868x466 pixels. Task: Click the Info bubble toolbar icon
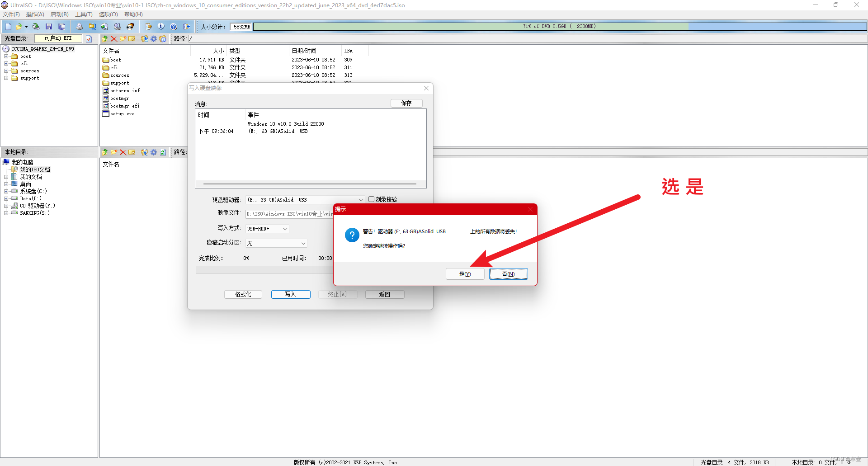(161, 27)
